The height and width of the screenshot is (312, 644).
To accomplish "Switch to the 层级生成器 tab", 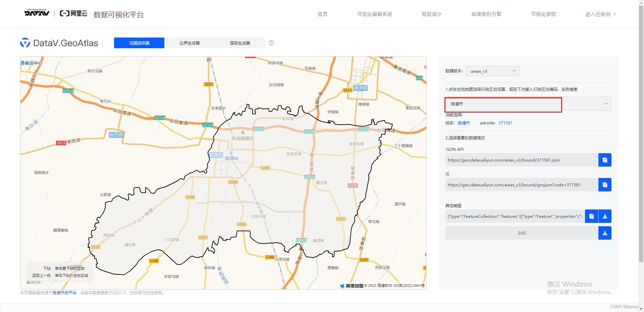I will pyautogui.click(x=240, y=43).
